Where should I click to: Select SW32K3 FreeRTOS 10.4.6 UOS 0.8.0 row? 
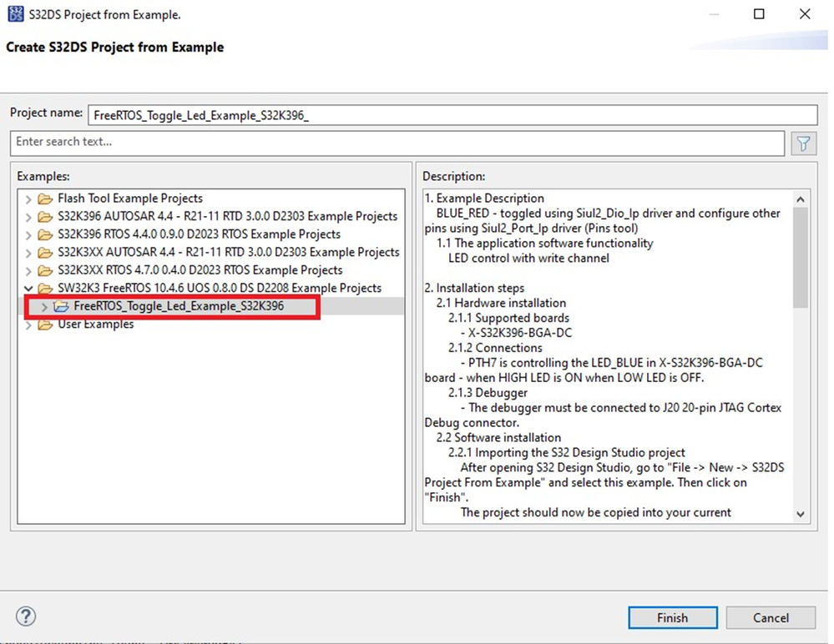pyautogui.click(x=219, y=288)
